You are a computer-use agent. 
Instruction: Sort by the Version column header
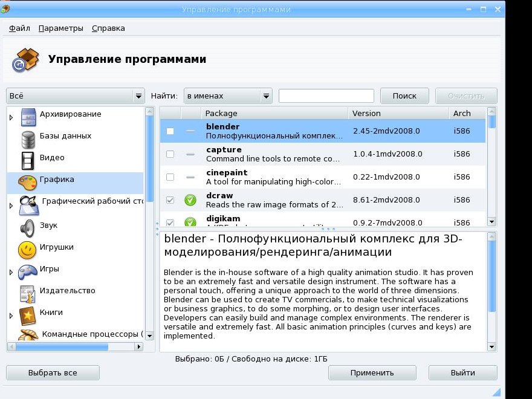(x=398, y=113)
